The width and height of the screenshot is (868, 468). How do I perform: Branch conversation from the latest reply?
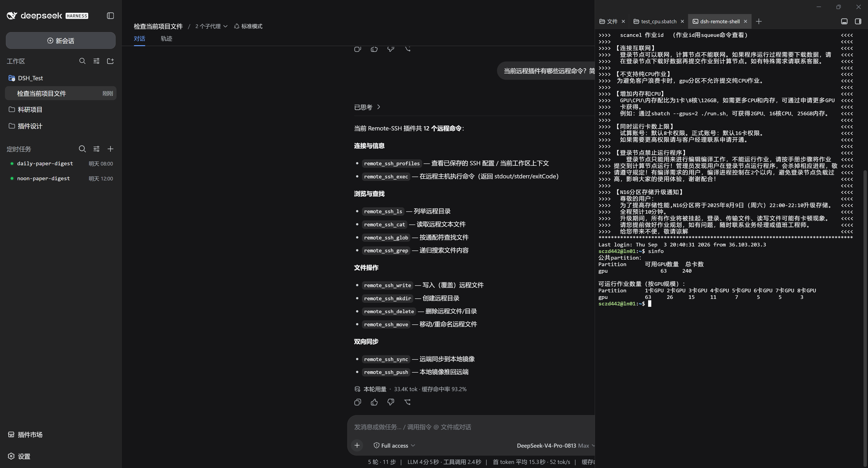point(407,402)
